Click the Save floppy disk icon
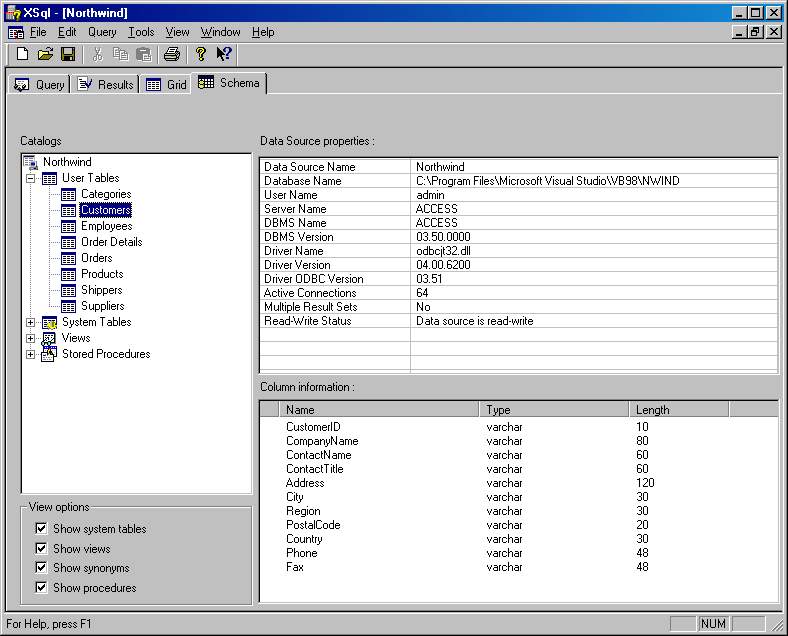788x636 pixels. coord(68,54)
